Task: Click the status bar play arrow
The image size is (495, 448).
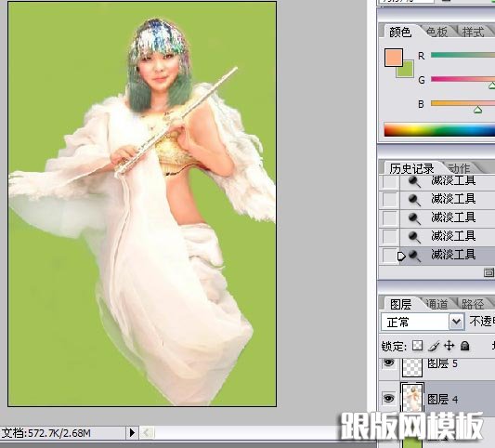Action: coord(132,432)
